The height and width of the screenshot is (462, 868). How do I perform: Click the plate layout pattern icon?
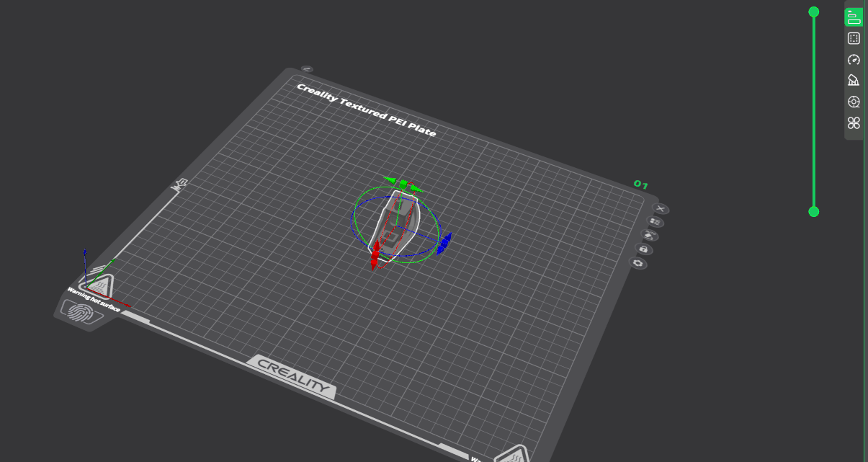click(656, 221)
